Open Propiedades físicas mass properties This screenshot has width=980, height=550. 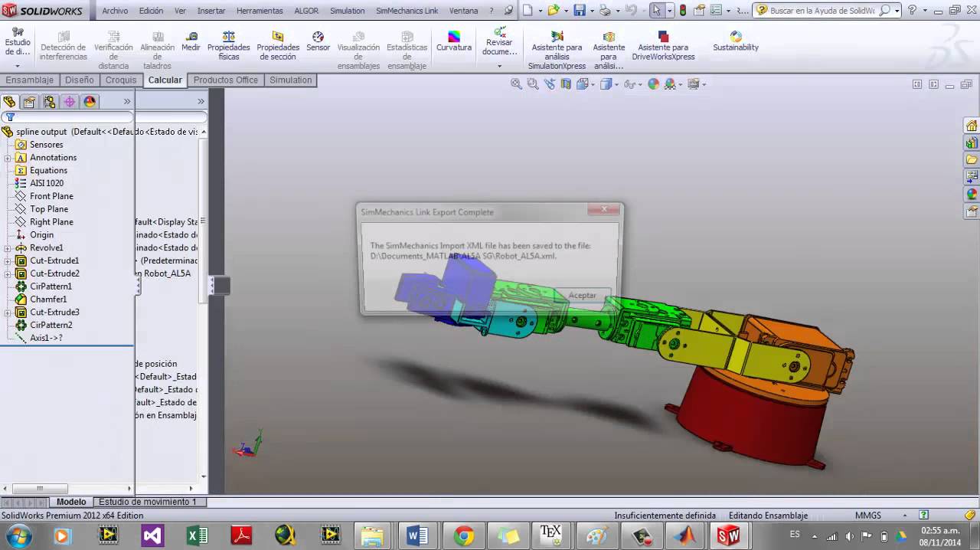(228, 46)
